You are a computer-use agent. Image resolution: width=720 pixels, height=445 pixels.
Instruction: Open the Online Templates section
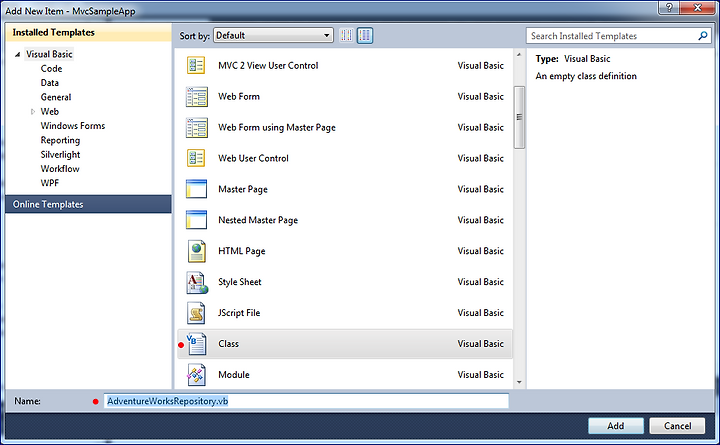tap(88, 204)
